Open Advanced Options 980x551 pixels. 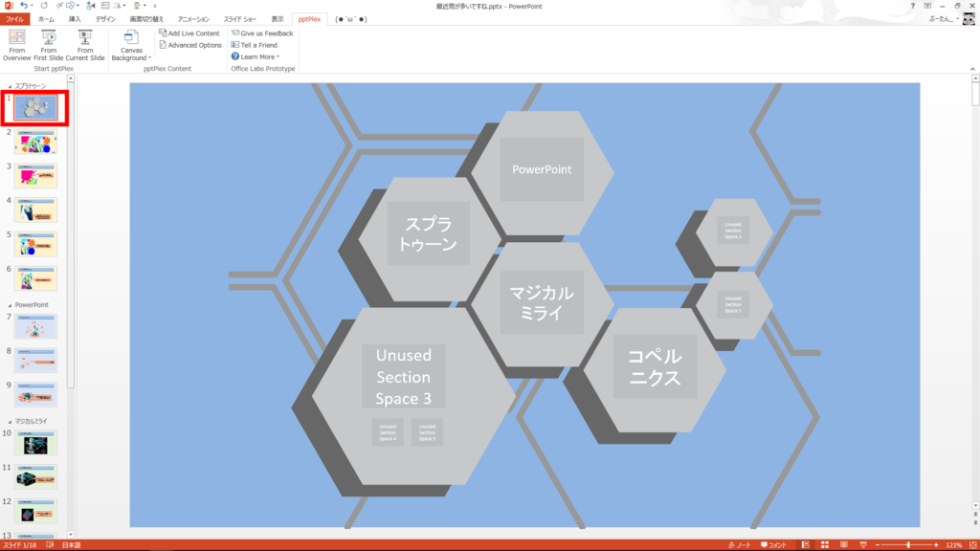[190, 45]
